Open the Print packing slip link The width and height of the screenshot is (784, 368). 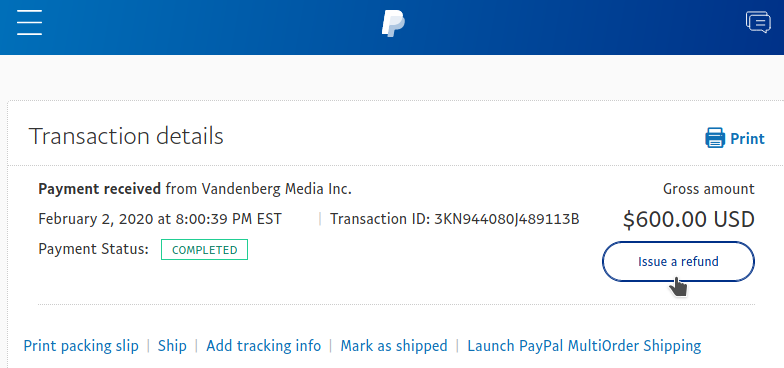tap(81, 346)
